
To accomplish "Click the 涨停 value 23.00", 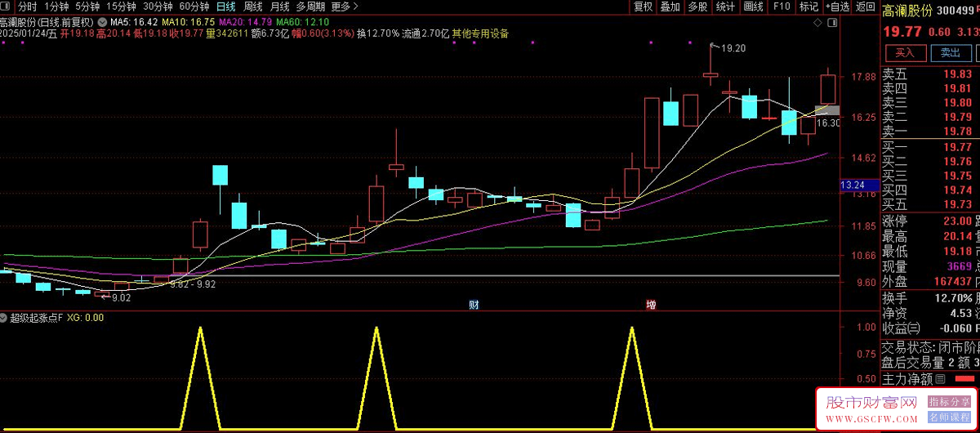I will click(959, 221).
